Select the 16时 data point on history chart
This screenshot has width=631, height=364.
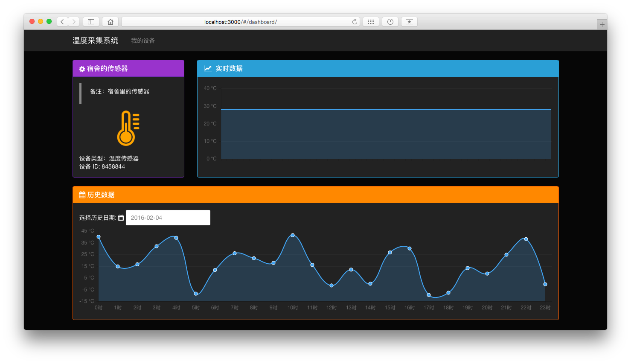pos(410,248)
